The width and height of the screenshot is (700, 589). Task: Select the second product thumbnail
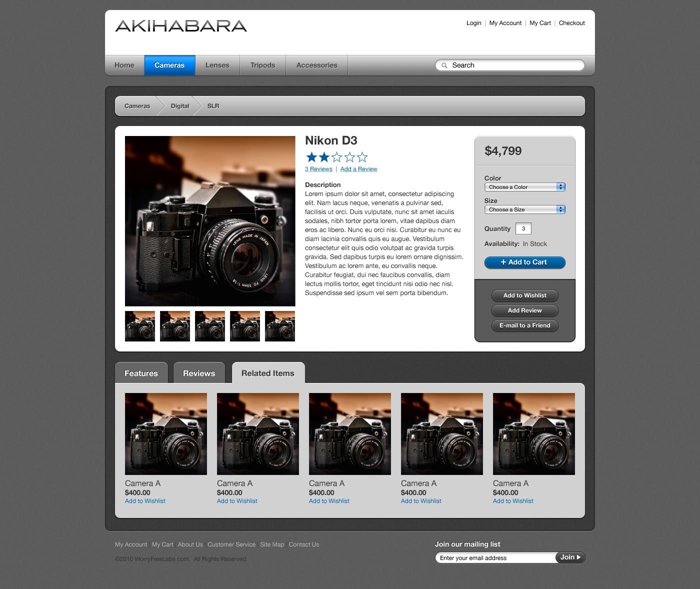(x=175, y=326)
